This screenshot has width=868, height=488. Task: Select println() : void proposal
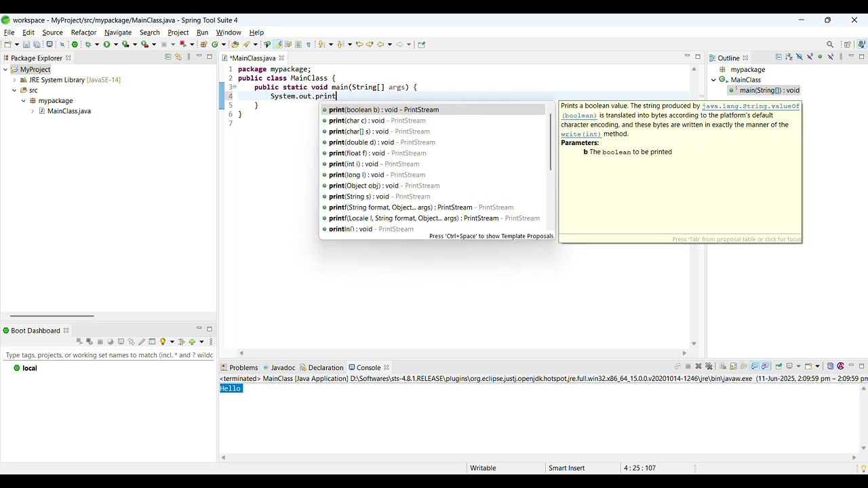click(432, 229)
